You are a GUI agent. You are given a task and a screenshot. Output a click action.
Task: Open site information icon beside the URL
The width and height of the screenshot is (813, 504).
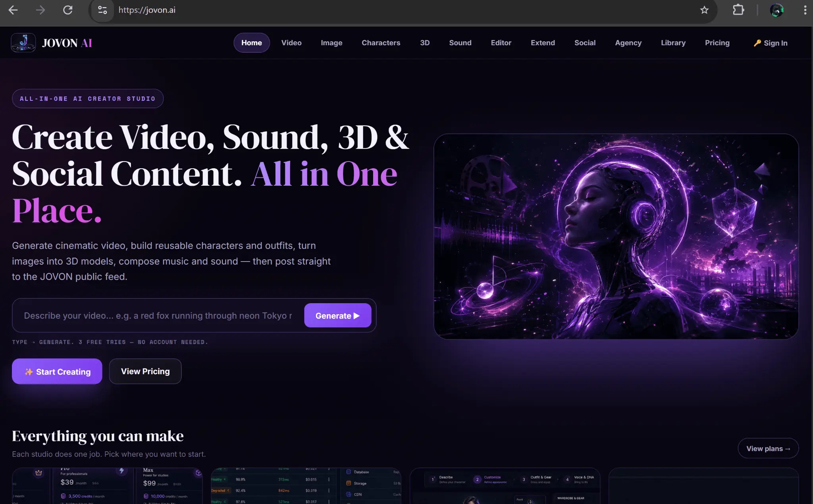[102, 10]
